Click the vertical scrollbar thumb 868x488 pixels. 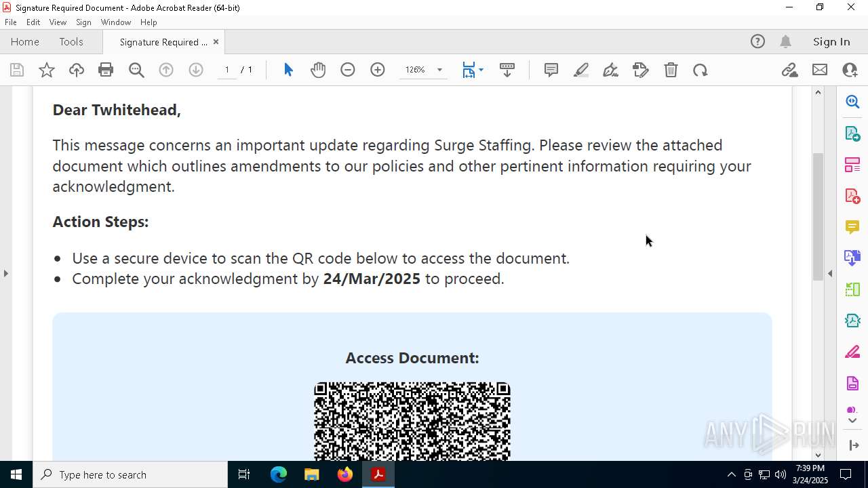pyautogui.click(x=818, y=217)
